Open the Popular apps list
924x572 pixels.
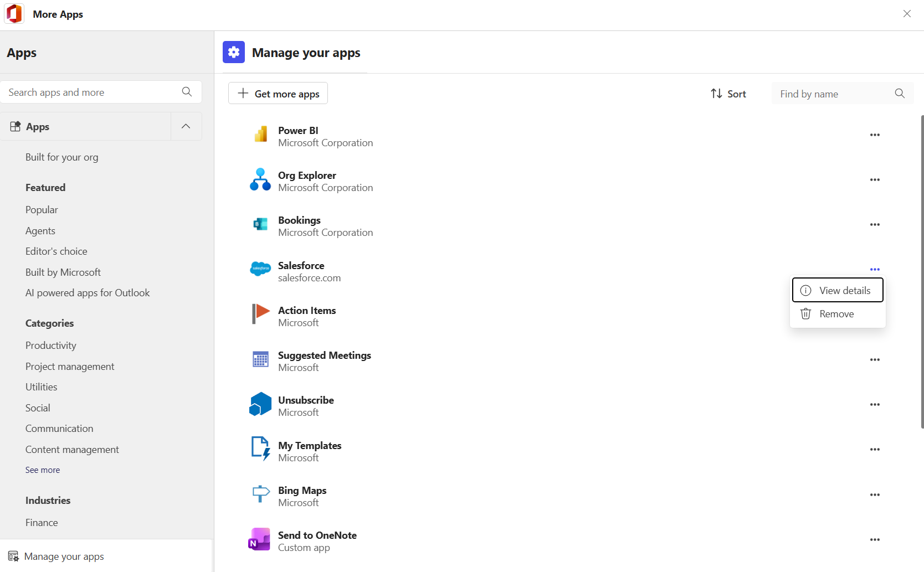pyautogui.click(x=42, y=210)
